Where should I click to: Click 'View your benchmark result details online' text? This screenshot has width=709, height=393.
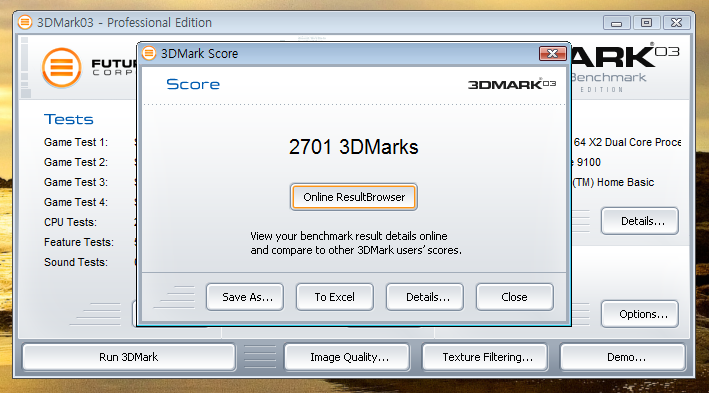349,236
